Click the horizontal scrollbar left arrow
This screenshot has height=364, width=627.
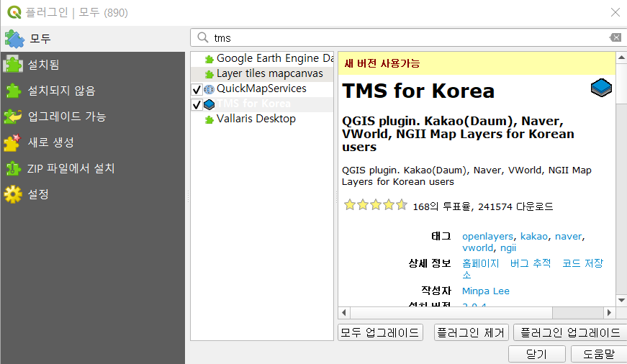point(344,312)
